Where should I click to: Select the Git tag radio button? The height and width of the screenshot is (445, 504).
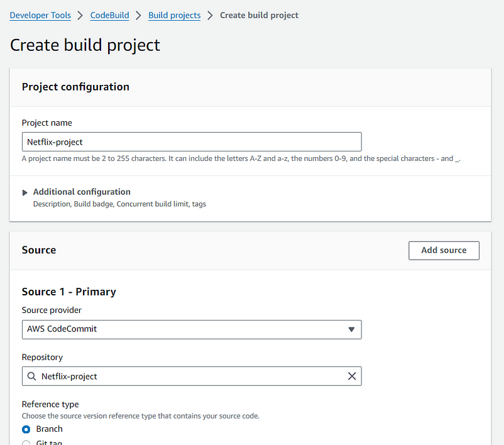26,443
